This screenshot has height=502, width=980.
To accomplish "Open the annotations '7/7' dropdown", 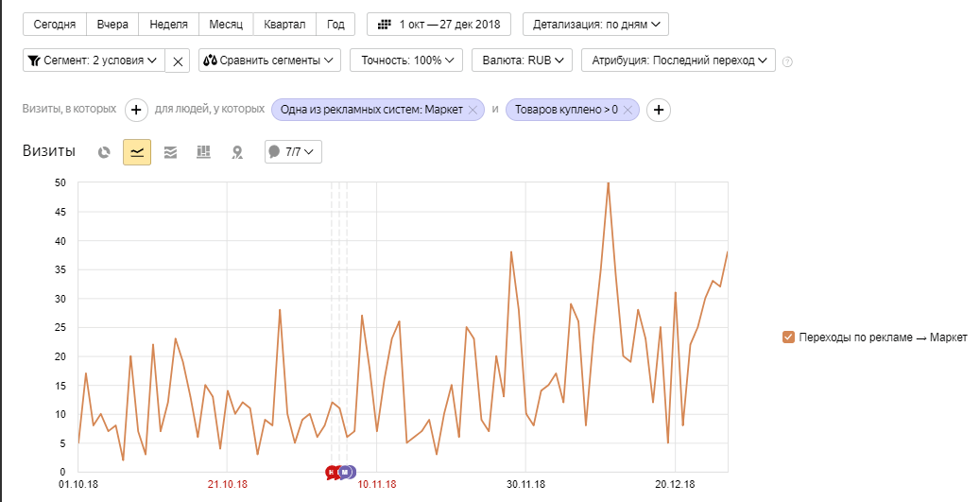I will (293, 151).
